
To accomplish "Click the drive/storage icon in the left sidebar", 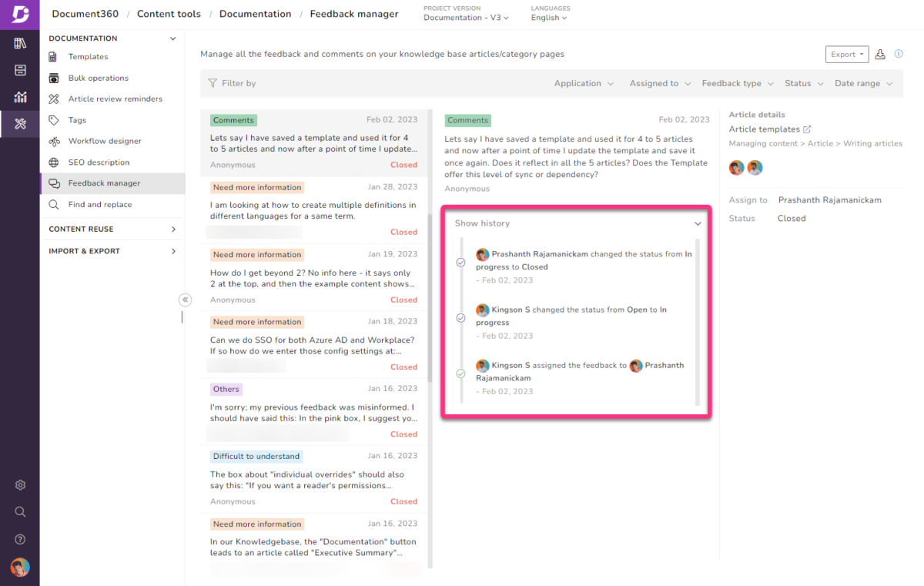I will coord(20,69).
